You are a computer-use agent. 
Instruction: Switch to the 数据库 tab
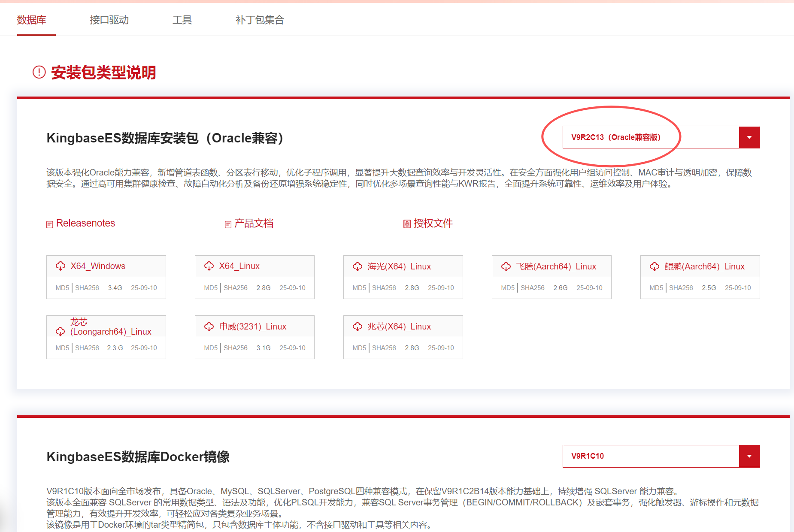pos(31,20)
